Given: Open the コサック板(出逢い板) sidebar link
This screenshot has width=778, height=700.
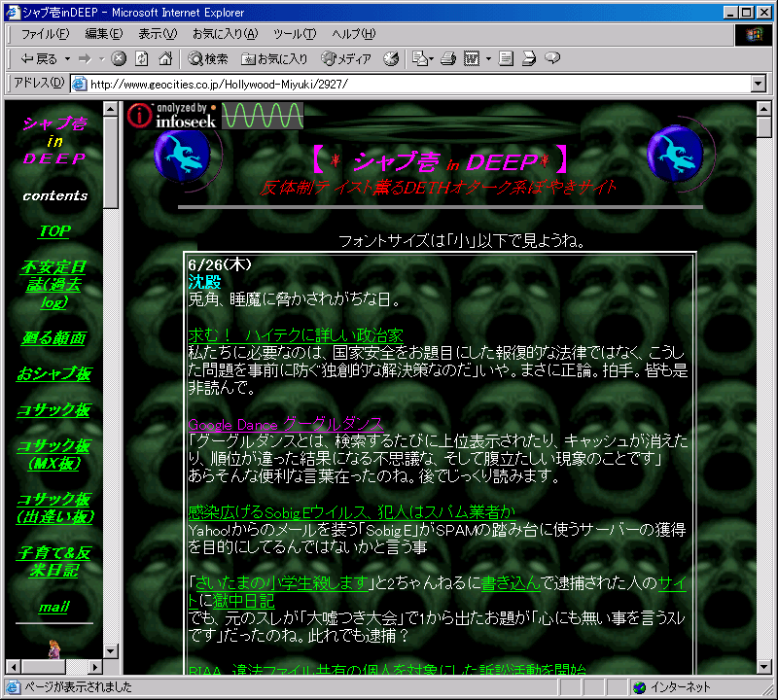Looking at the screenshot, I should (54, 508).
